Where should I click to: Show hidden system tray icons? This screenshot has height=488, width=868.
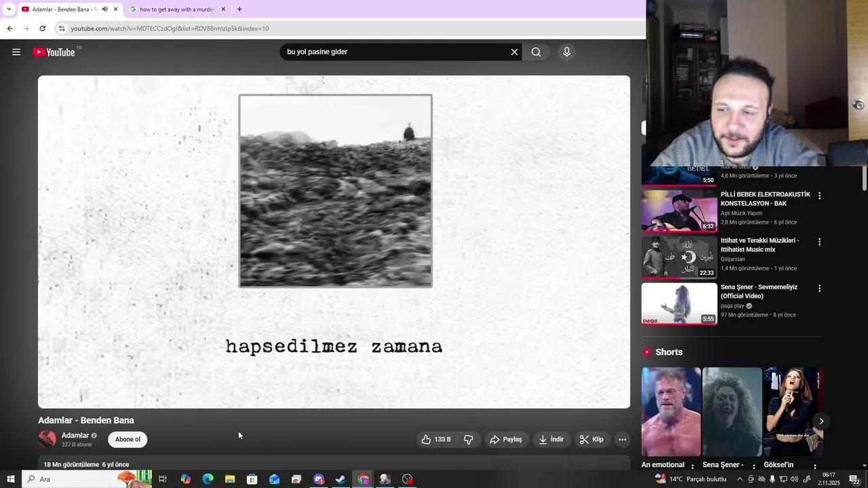tap(740, 479)
